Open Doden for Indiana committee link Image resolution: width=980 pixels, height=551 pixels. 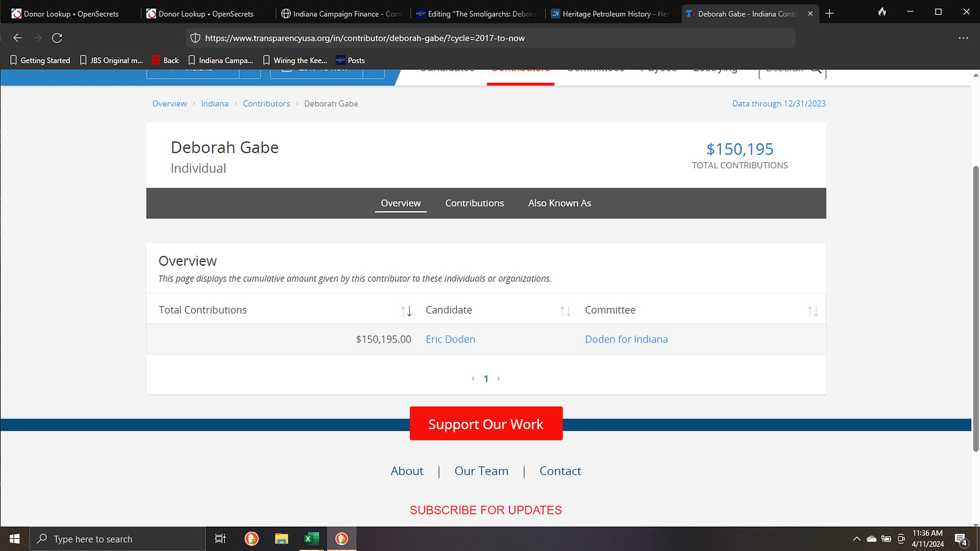[x=626, y=340]
